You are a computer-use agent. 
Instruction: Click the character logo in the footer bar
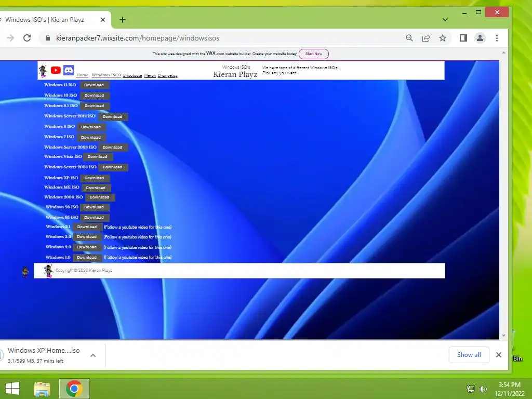coord(48,271)
